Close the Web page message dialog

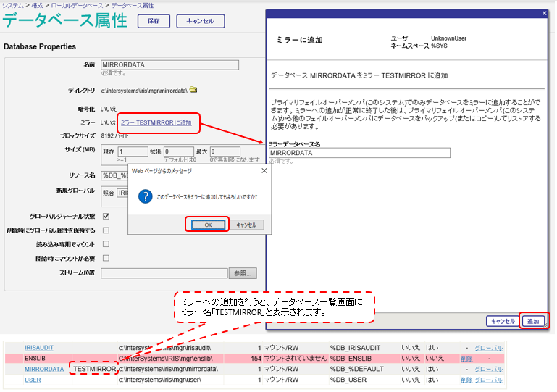(263, 170)
